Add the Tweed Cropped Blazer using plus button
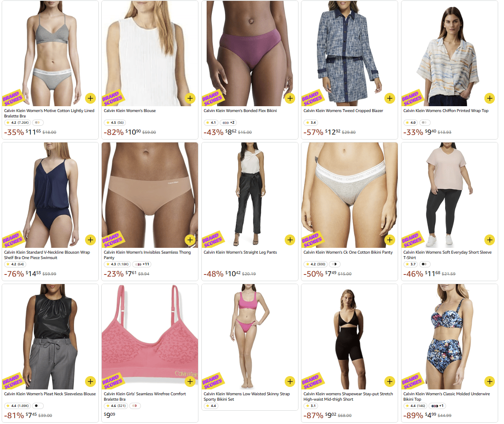504x424 pixels. [x=390, y=98]
